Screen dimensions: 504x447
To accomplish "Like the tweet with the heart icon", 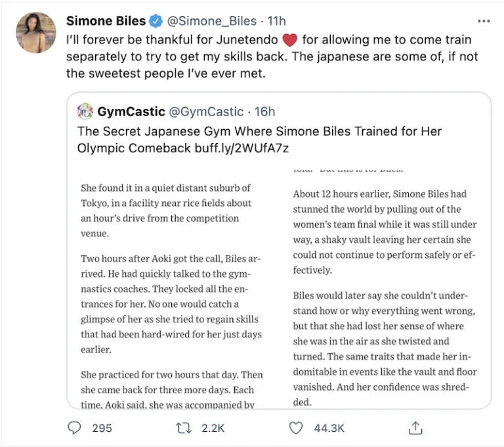I will 297,428.
